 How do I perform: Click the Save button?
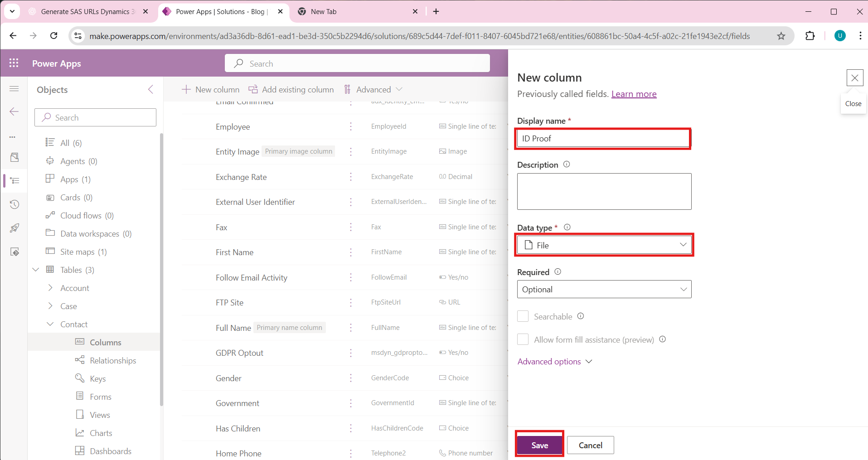coord(539,445)
